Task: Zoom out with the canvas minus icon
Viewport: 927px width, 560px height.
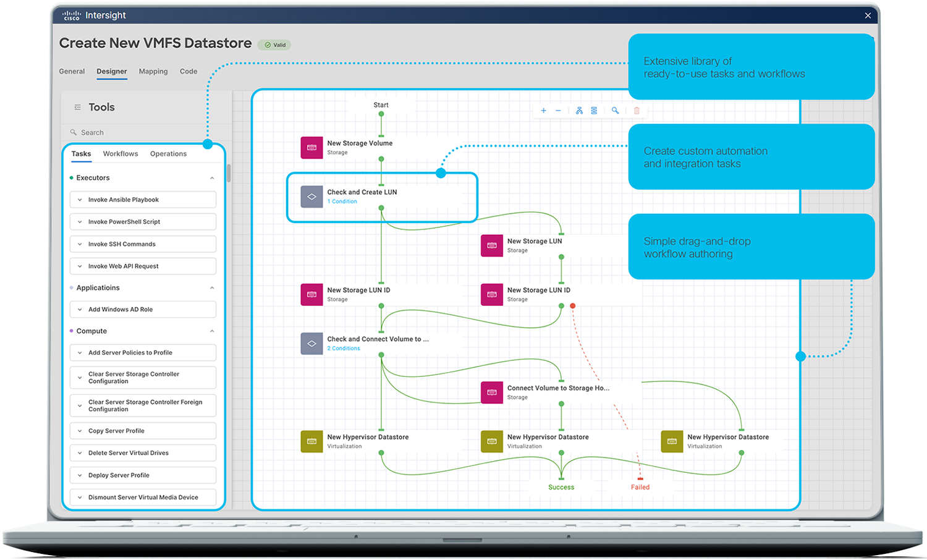Action: (x=558, y=111)
